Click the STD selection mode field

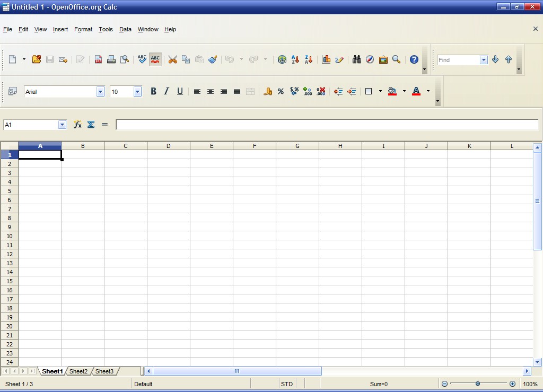(x=286, y=384)
